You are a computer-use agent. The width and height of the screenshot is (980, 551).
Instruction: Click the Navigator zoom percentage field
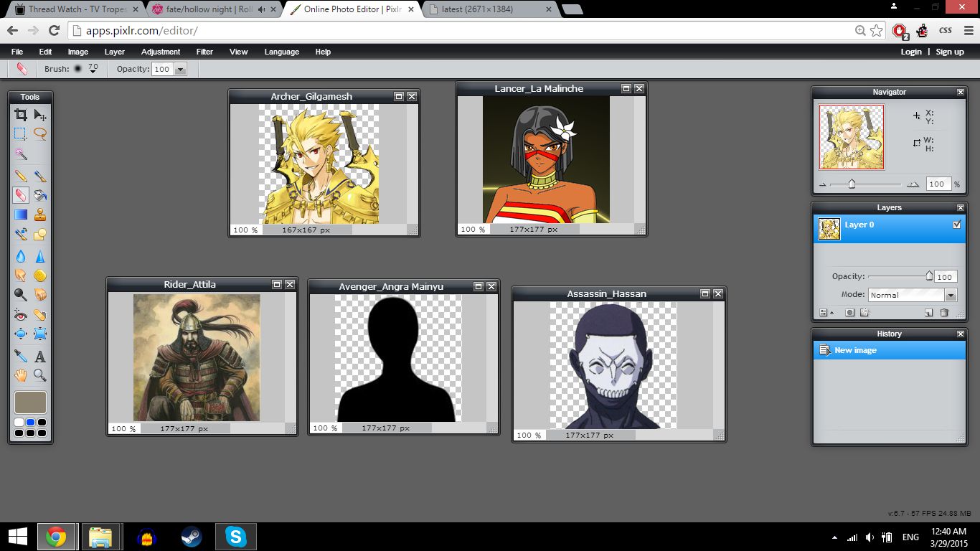pos(938,184)
